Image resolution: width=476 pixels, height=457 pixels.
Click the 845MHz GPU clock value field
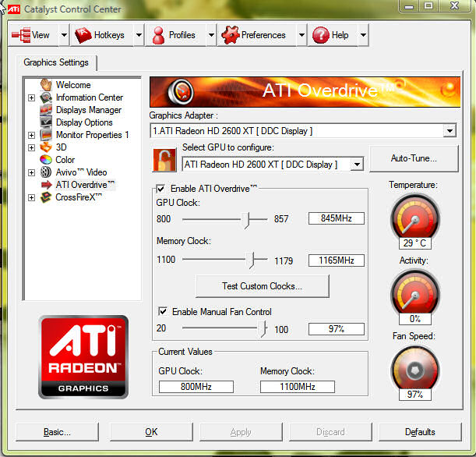[x=337, y=218]
